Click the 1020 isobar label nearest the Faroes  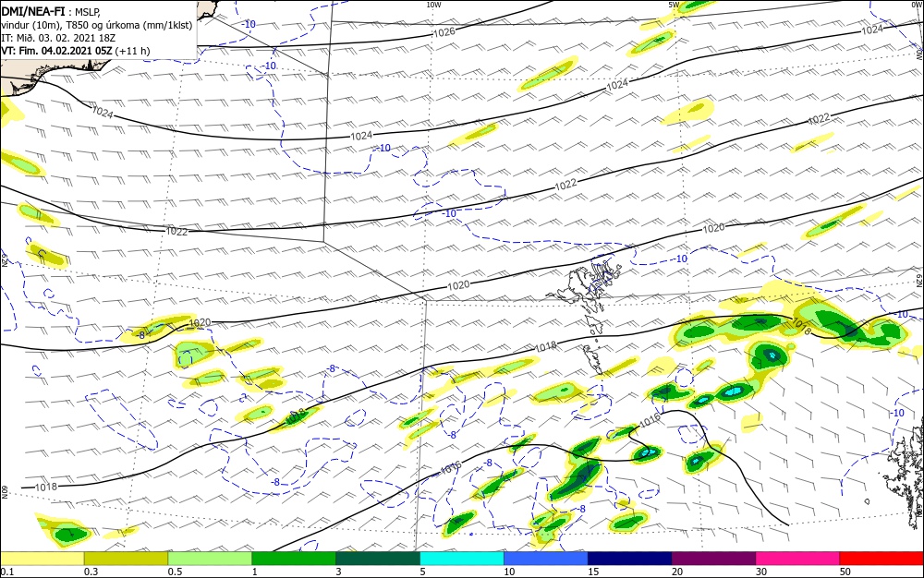(x=458, y=285)
